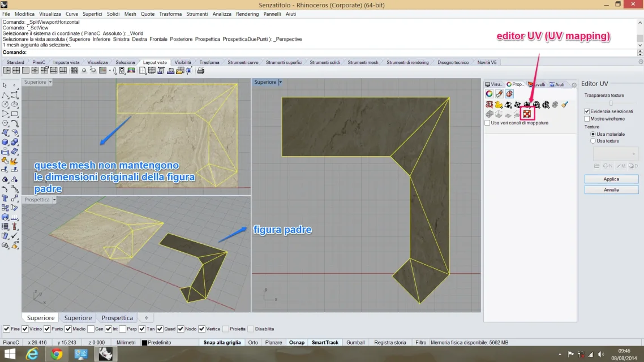Open the large right Superiore viewport dropdown

pos(280,82)
